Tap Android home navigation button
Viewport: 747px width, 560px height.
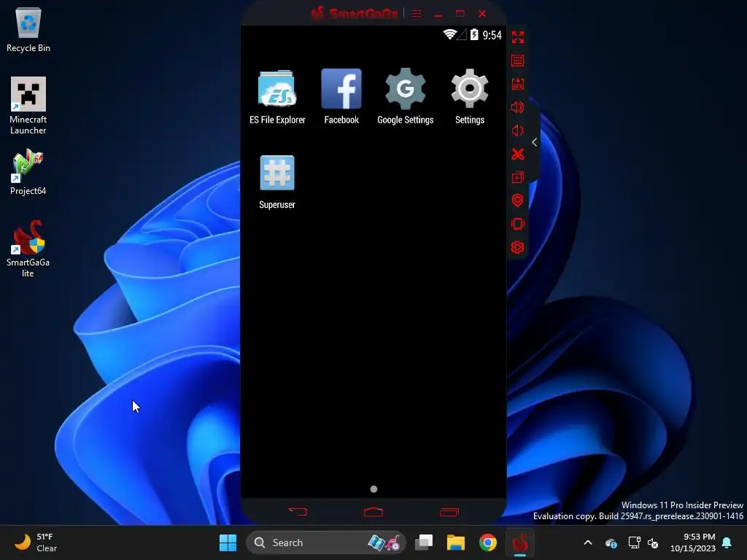click(373, 512)
